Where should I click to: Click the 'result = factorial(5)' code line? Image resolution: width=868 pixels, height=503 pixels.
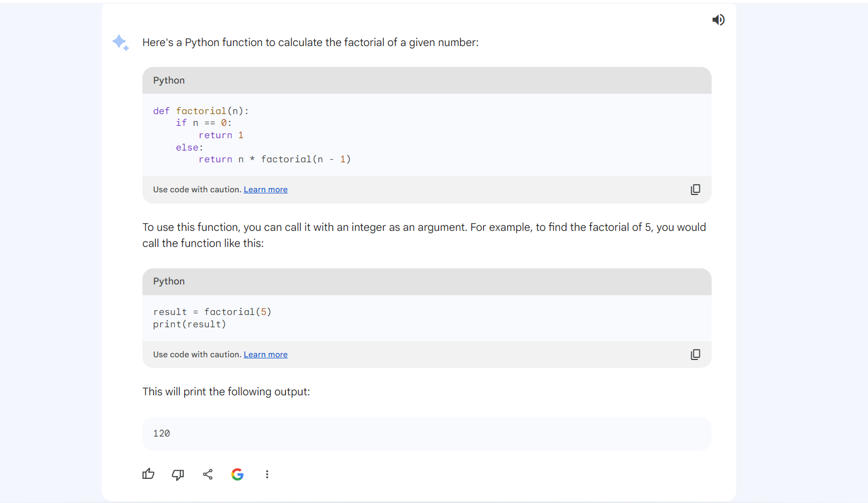pyautogui.click(x=212, y=312)
